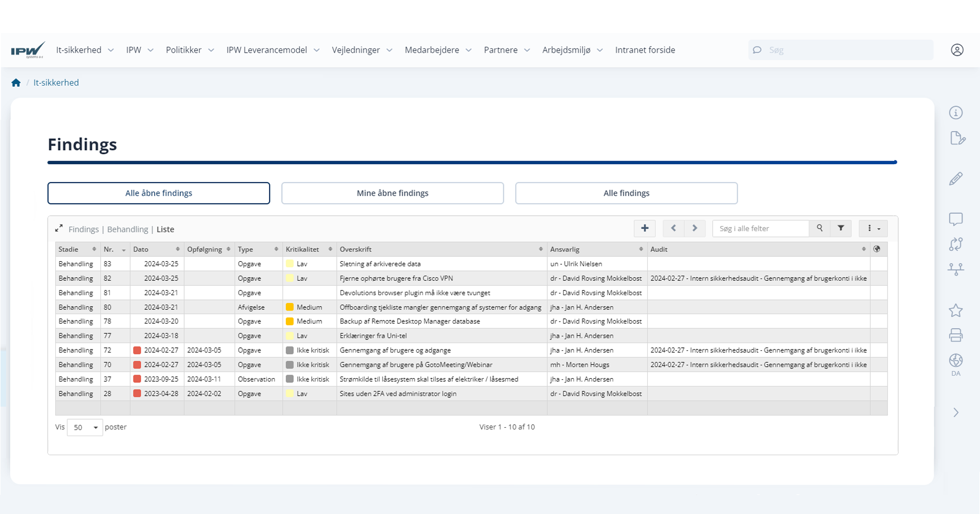This screenshot has height=514, width=980.
Task: Click orange Medium swatch in row 80
Action: pos(290,307)
